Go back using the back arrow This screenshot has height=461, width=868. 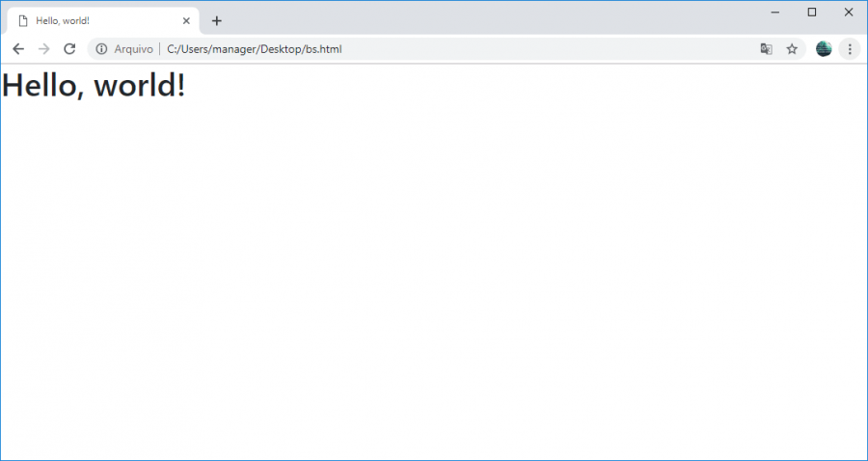(18, 49)
